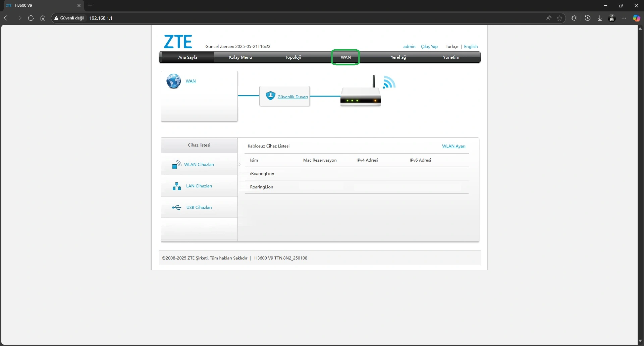The image size is (644, 346).
Task: Click the Mac Rezervasyon column header
Action: [x=320, y=160]
